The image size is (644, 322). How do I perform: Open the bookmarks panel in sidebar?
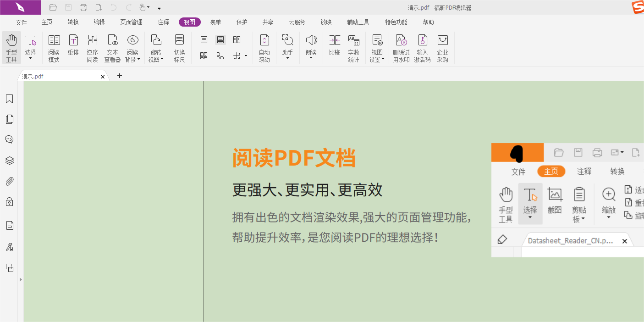pos(9,99)
